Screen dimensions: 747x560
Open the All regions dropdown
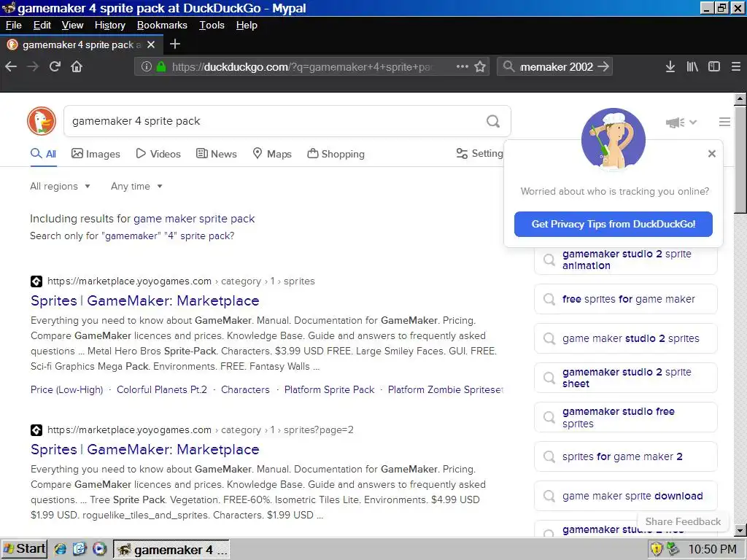click(60, 186)
